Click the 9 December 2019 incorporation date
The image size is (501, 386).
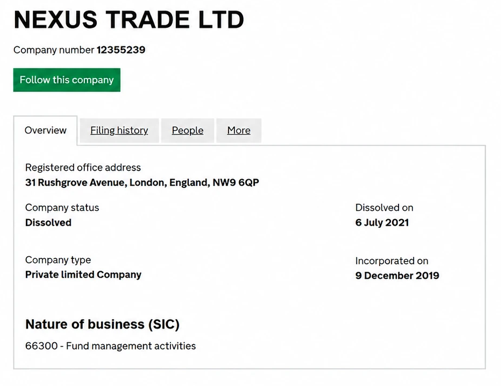397,276
